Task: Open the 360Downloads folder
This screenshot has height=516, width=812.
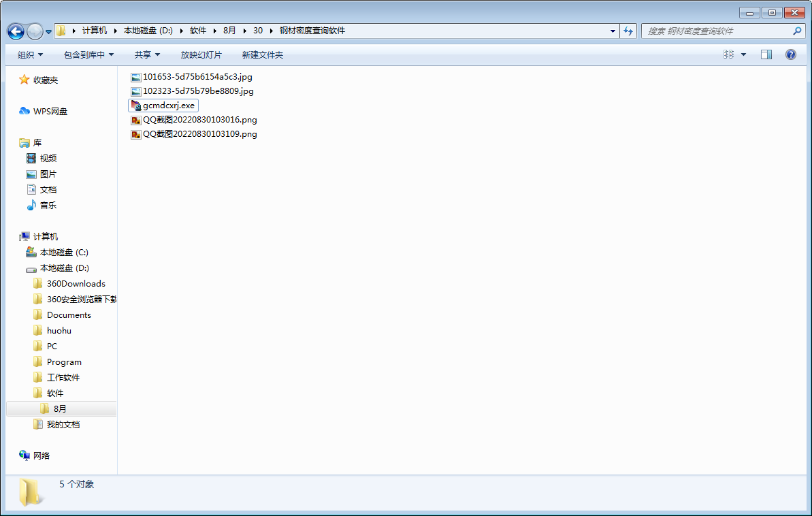Action: (x=76, y=283)
